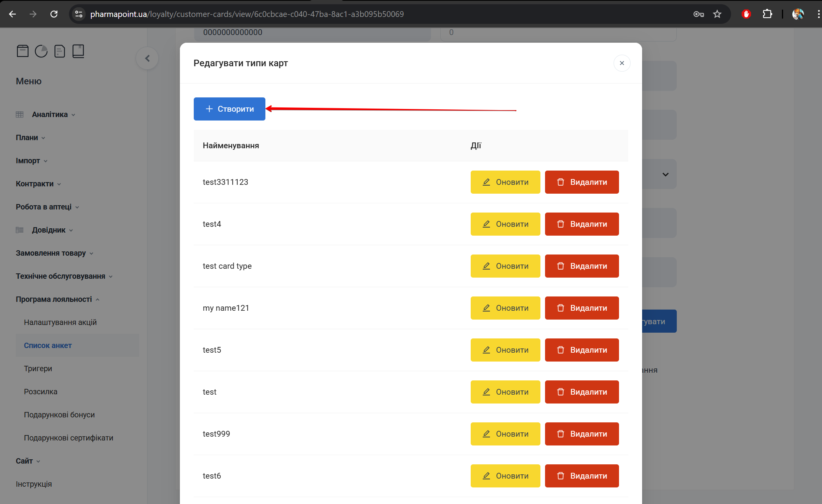Click the book icon in sidebar top

[x=78, y=51]
